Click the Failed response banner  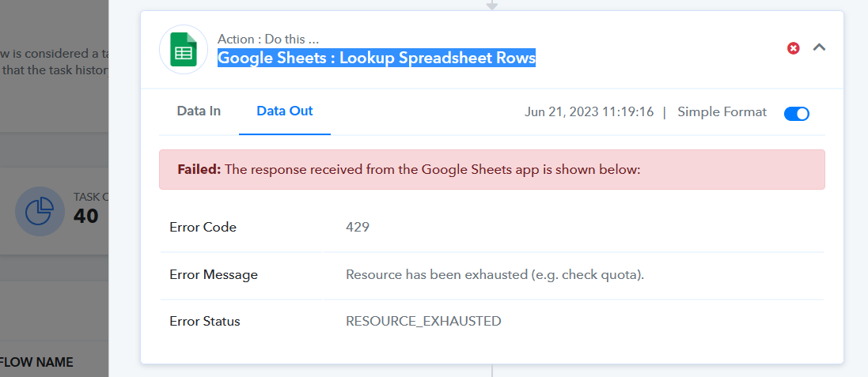pyautogui.click(x=492, y=170)
